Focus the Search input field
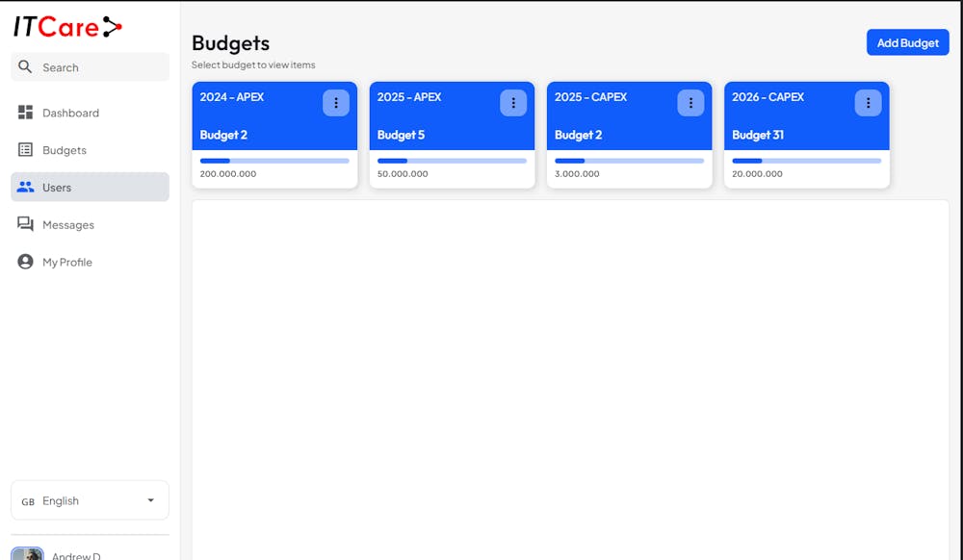This screenshot has height=560, width=963. (x=90, y=66)
